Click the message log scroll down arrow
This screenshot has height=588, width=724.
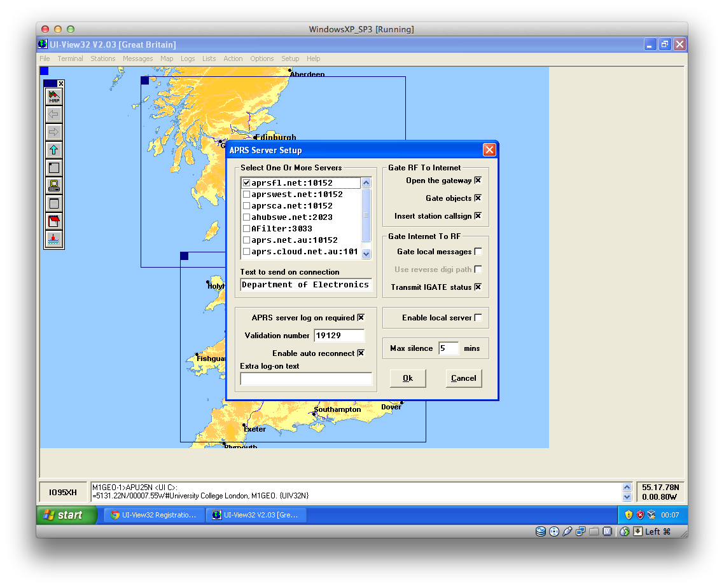[x=627, y=496]
